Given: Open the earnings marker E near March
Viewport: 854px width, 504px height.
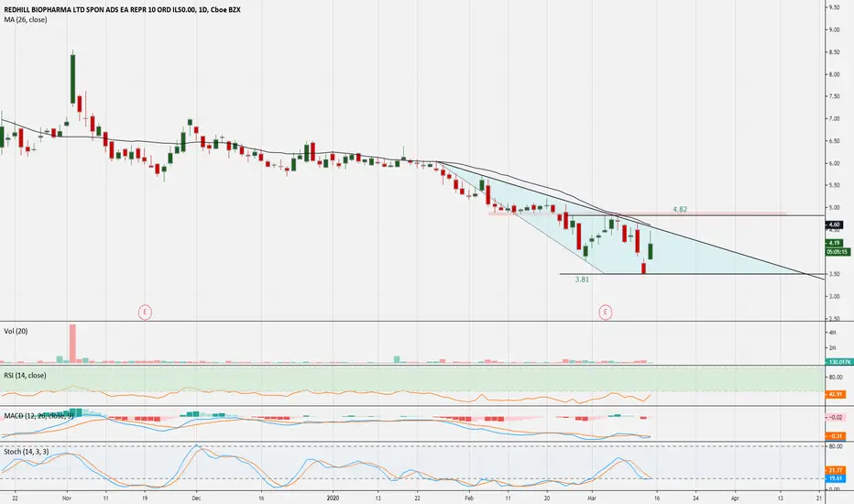Looking at the screenshot, I should coord(605,312).
